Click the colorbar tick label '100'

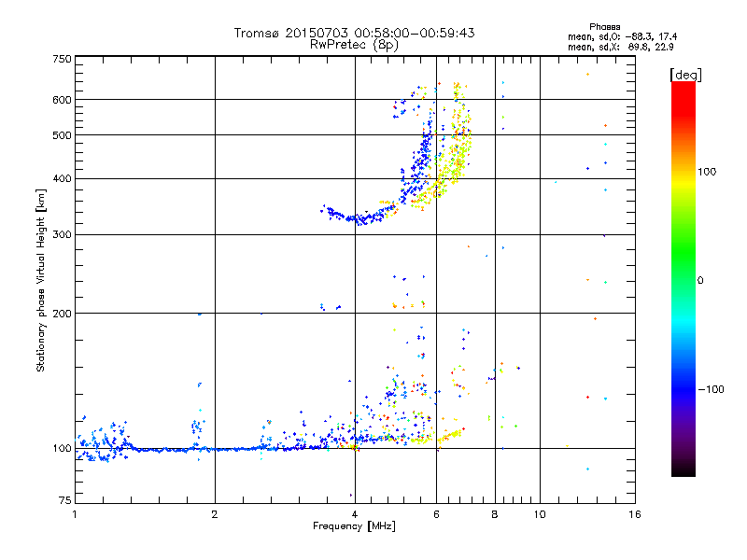[x=707, y=172]
